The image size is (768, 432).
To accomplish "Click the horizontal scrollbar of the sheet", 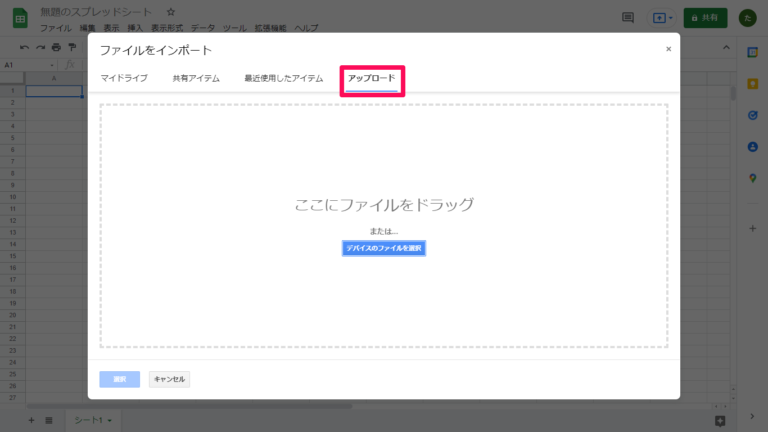I will point(189,406).
